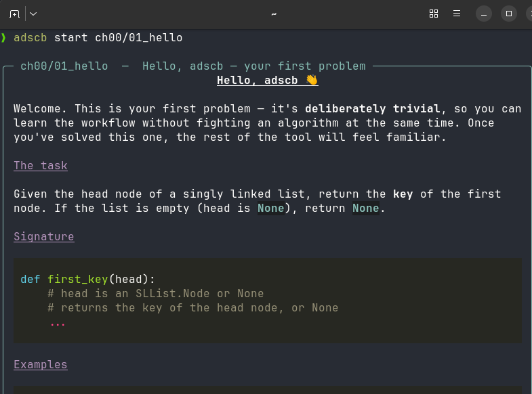Click the "The task" underlined heading
This screenshot has width=532, height=394.
tap(41, 166)
